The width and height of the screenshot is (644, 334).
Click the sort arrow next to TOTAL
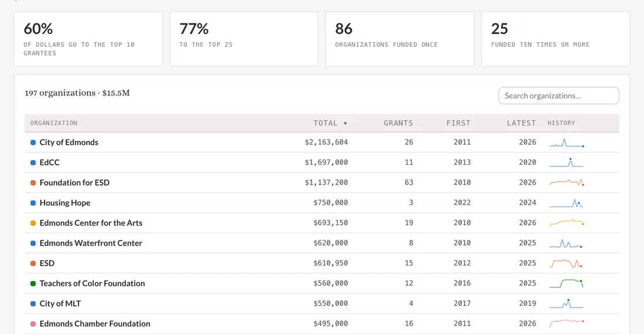tap(345, 123)
